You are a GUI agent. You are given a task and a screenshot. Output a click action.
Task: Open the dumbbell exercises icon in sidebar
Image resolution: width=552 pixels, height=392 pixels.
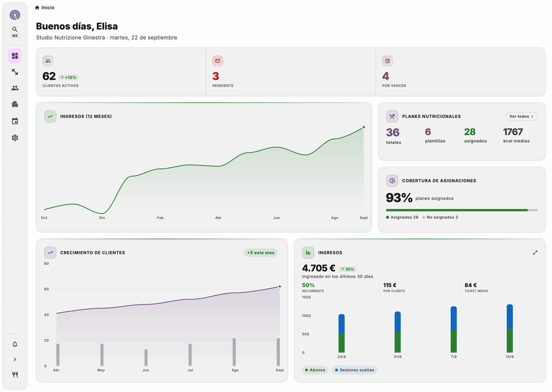15,72
